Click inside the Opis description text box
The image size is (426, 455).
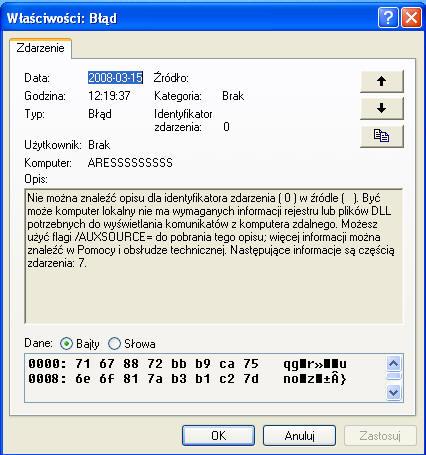pyautogui.click(x=213, y=256)
